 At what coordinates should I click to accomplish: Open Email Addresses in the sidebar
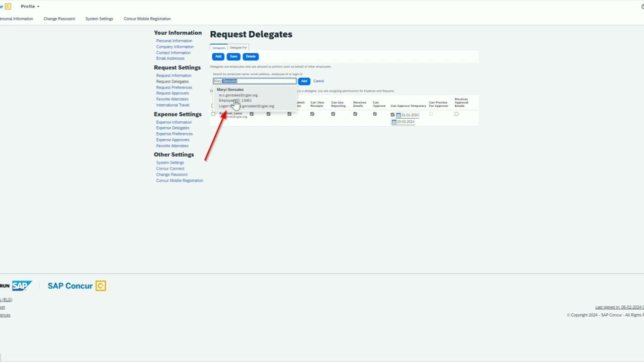[x=170, y=58]
